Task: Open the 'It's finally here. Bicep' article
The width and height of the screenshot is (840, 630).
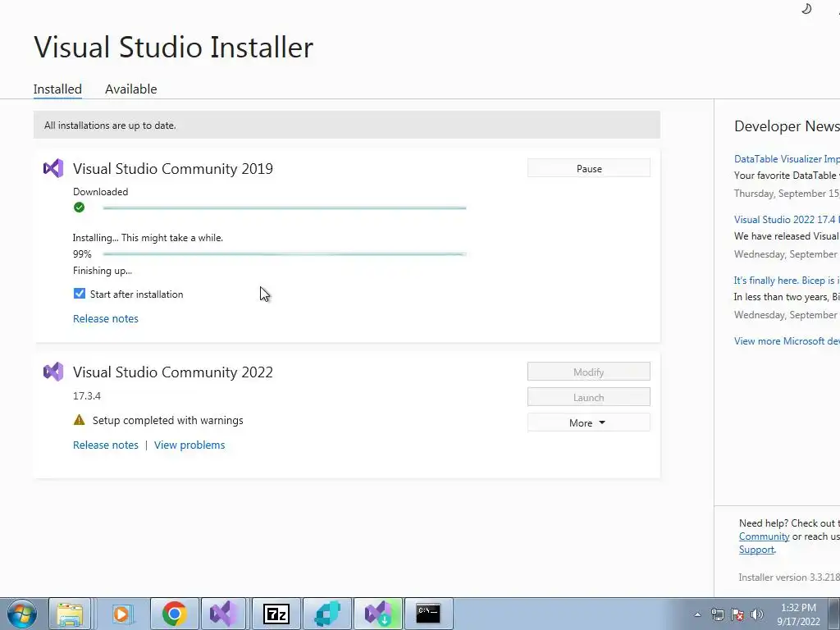Action: (787, 281)
